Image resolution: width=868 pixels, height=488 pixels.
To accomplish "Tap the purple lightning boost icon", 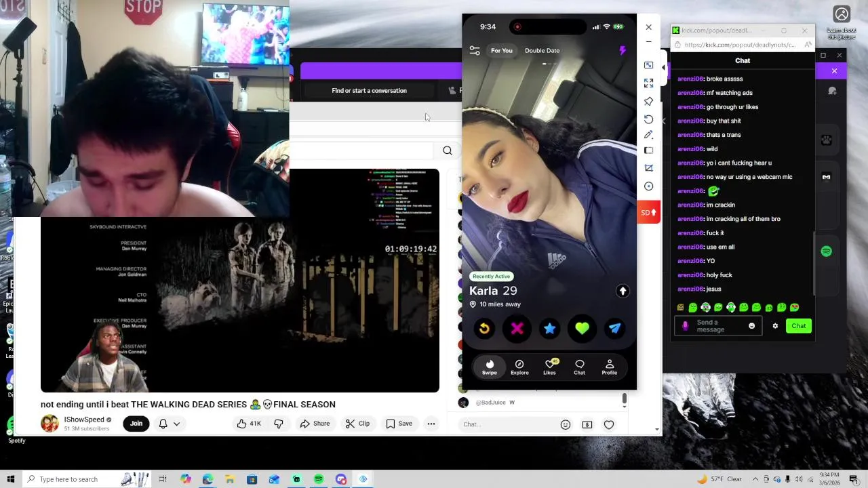I will (623, 50).
